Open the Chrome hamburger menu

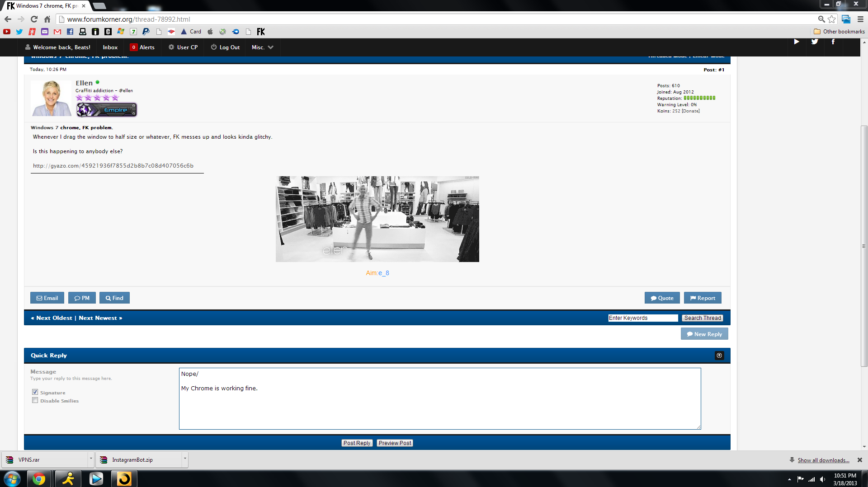(x=860, y=19)
